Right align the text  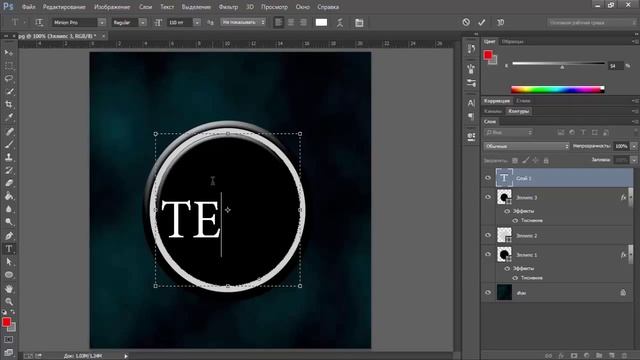pos(303,22)
